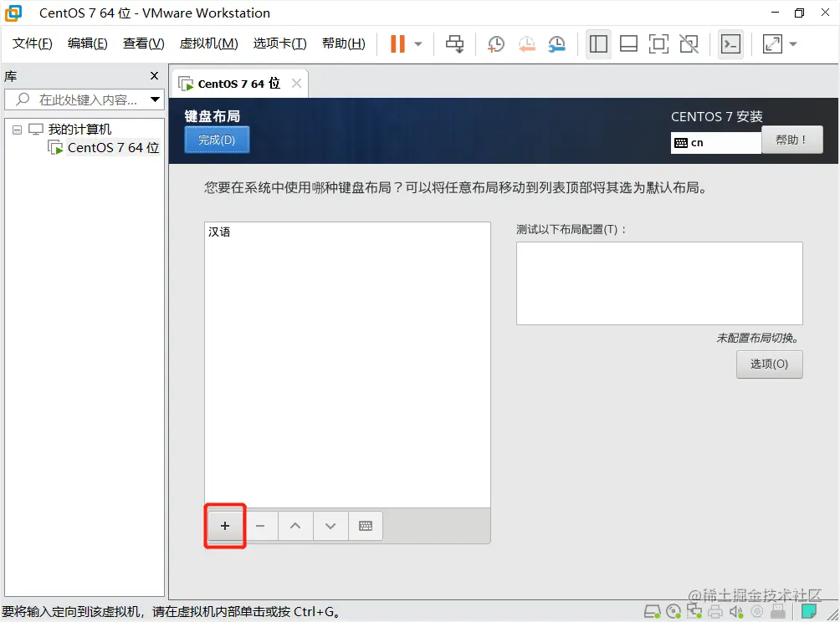Click the USB device status icon
The image size is (840, 622).
click(778, 611)
